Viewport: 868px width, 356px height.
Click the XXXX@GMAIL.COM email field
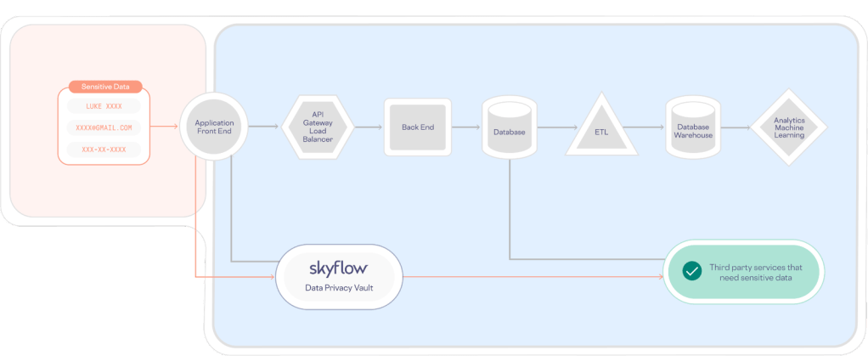tap(104, 128)
